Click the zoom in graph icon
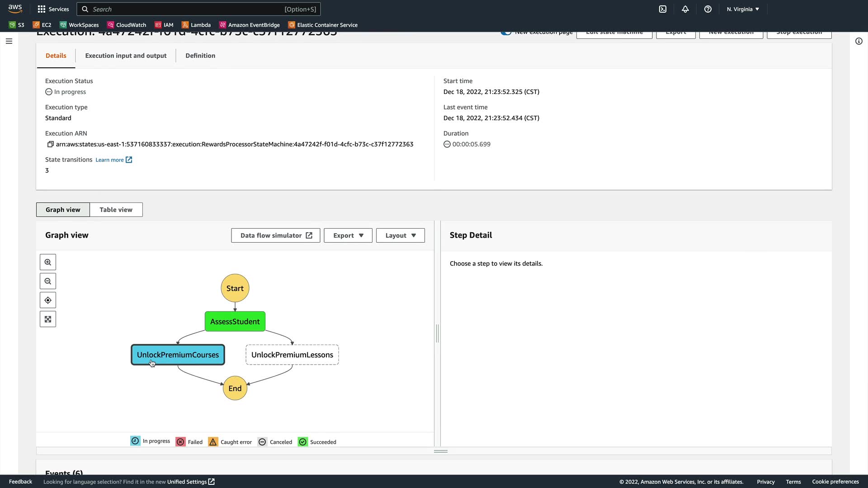Image resolution: width=868 pixels, height=488 pixels. tap(48, 263)
